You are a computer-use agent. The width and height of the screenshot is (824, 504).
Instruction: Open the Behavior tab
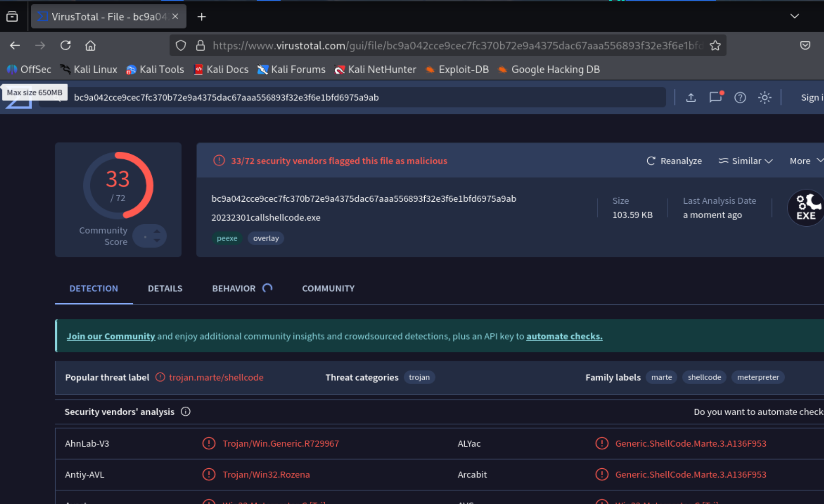point(234,288)
